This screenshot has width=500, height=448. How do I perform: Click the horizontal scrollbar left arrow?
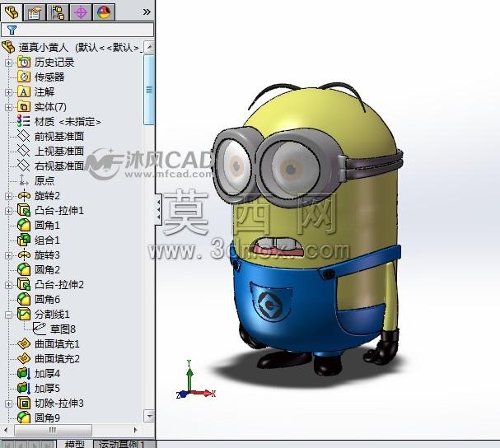click(6, 430)
